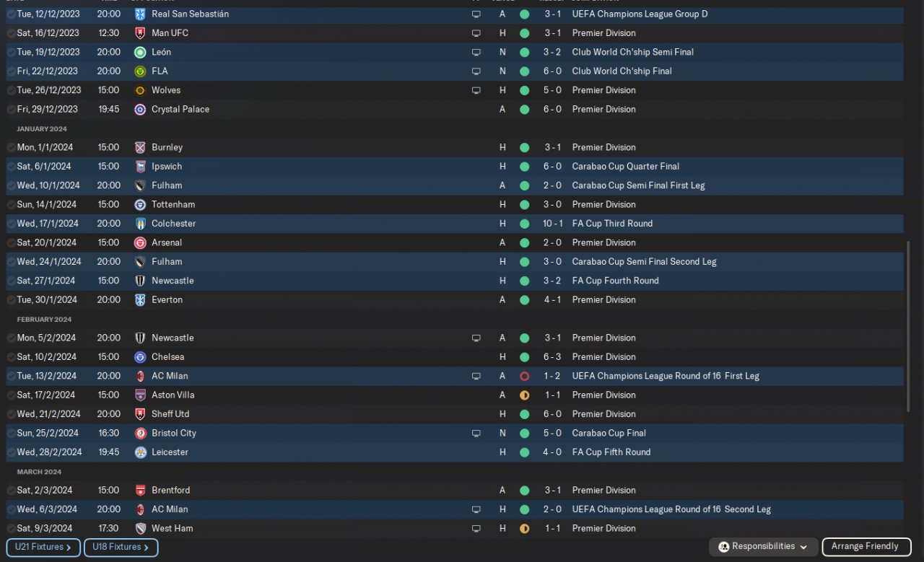Click the yellow draw indicator for Aston Villa
The image size is (924, 562).
pyautogui.click(x=524, y=395)
